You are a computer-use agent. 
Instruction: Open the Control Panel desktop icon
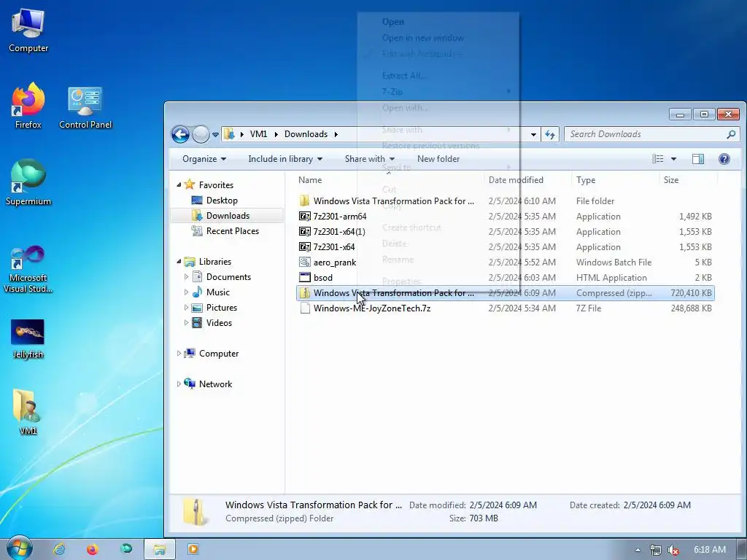tap(85, 108)
